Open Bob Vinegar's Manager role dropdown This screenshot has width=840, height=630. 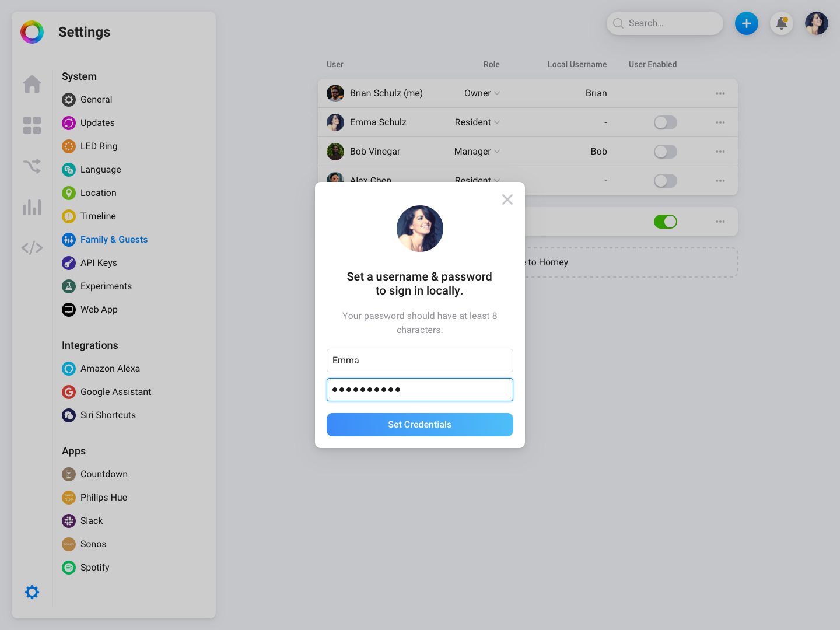click(477, 152)
